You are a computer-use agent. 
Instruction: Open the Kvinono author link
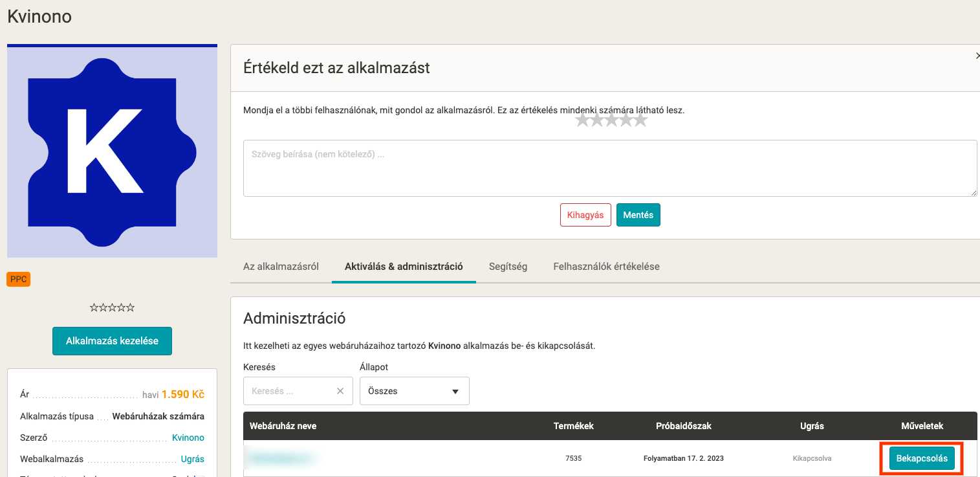point(188,438)
